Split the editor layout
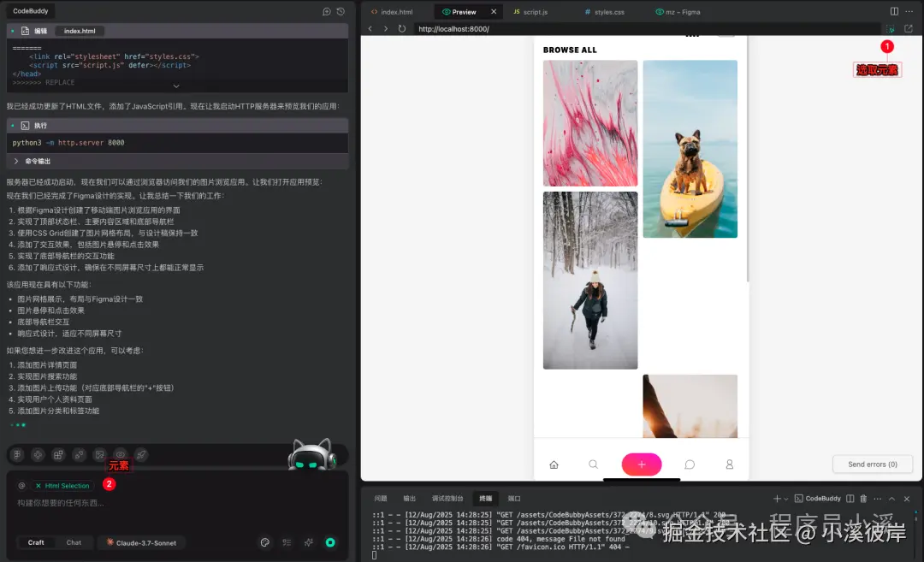The width and height of the screenshot is (924, 562). pos(895,11)
